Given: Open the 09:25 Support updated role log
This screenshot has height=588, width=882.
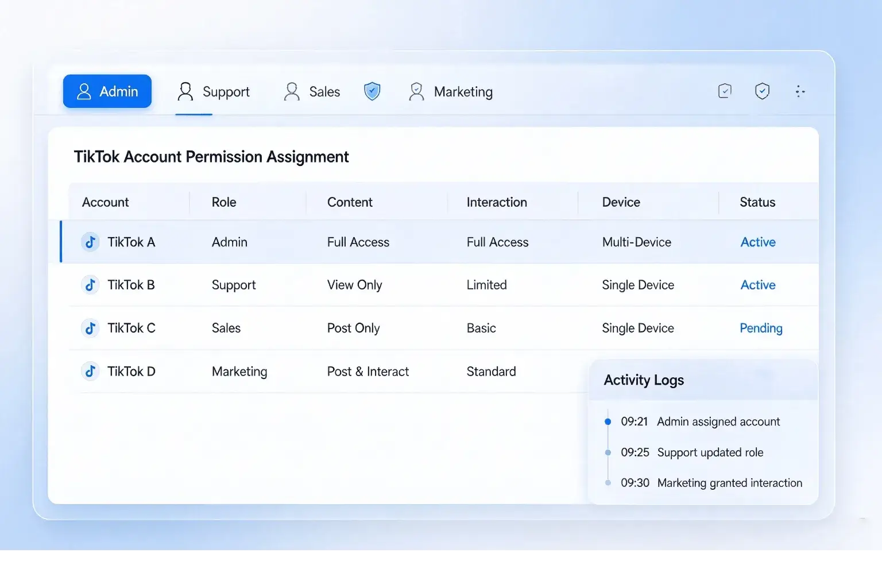Looking at the screenshot, I should tap(692, 452).
